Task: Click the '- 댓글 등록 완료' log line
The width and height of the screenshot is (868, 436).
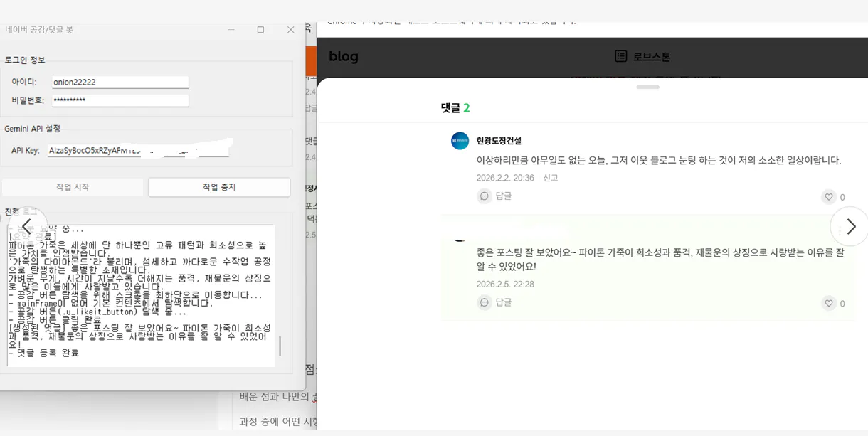Action: 44,353
